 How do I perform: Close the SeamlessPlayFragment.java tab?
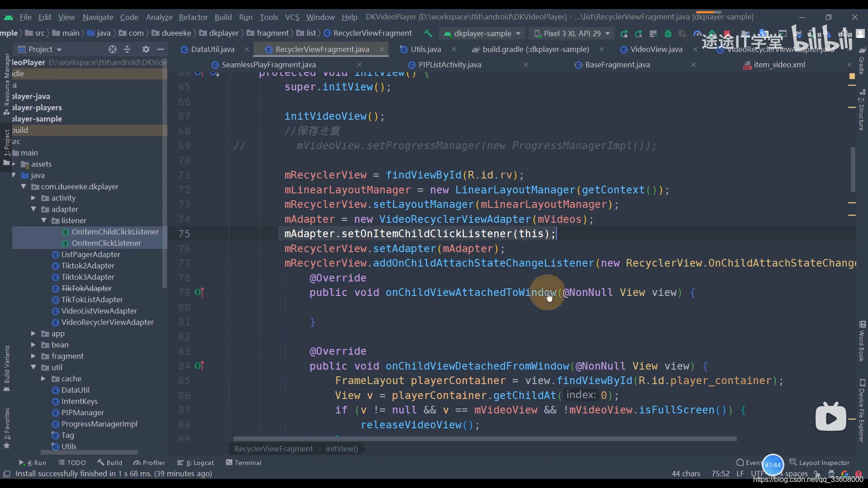coord(359,65)
